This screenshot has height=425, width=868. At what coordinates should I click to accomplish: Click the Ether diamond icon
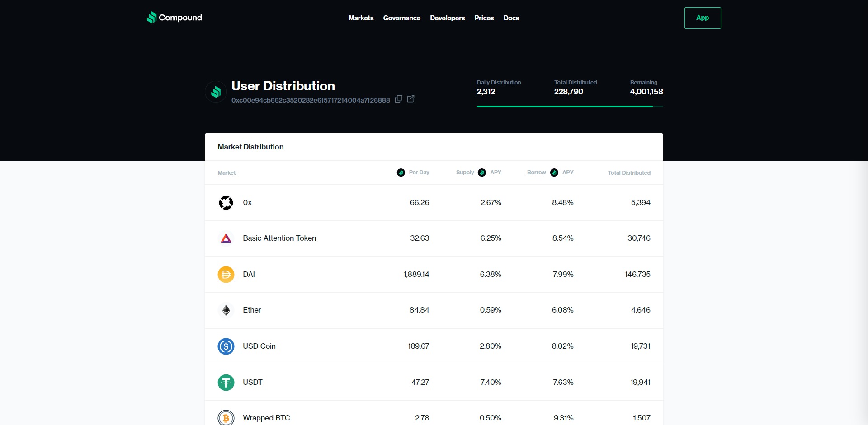point(226,310)
